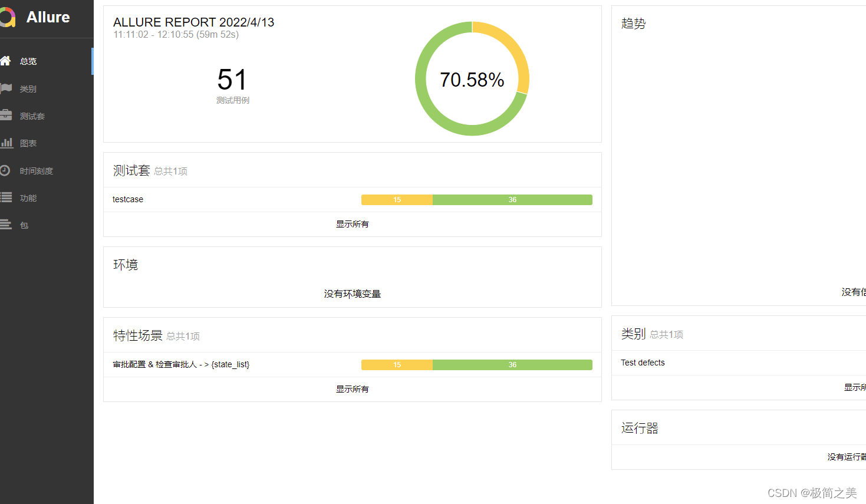
Task: Click the flag icon for 类别
Action: 6,88
